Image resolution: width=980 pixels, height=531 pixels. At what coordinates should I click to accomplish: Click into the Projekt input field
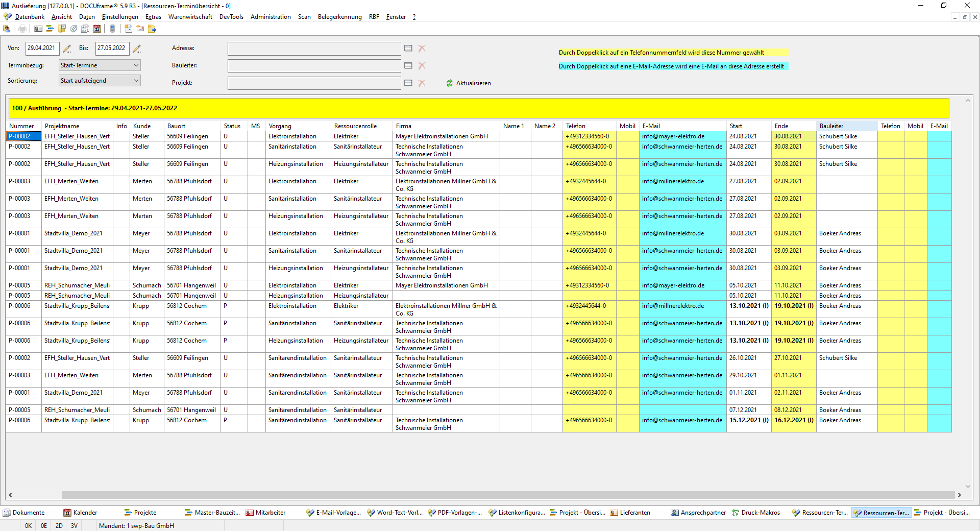[x=314, y=83]
